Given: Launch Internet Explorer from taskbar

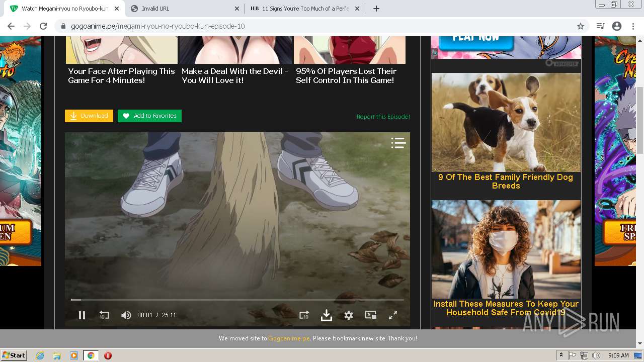Looking at the screenshot, I should click(x=40, y=355).
